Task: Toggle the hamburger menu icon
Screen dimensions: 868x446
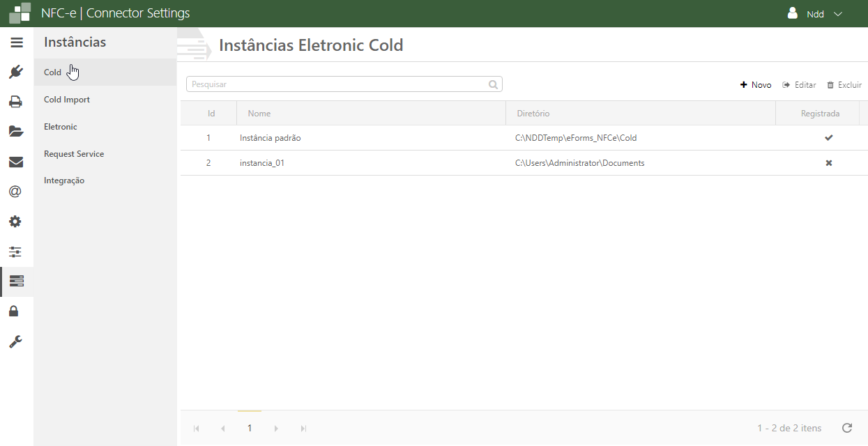Action: pyautogui.click(x=17, y=43)
